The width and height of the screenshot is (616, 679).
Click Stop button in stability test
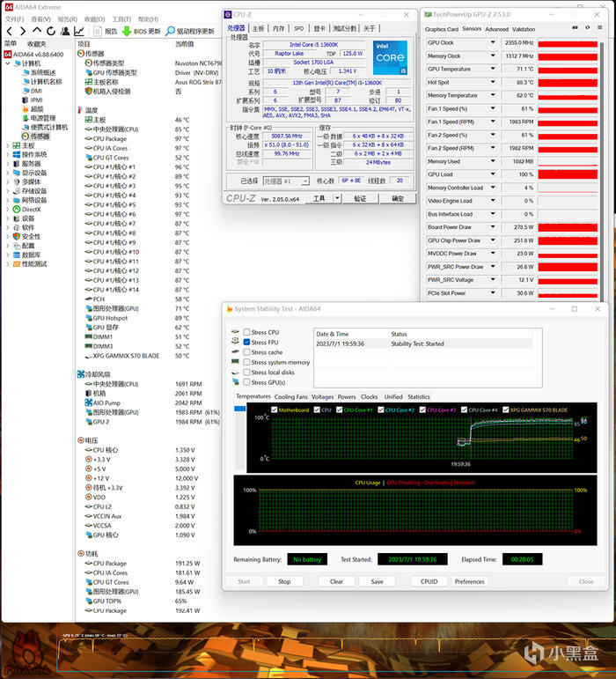pyautogui.click(x=284, y=581)
